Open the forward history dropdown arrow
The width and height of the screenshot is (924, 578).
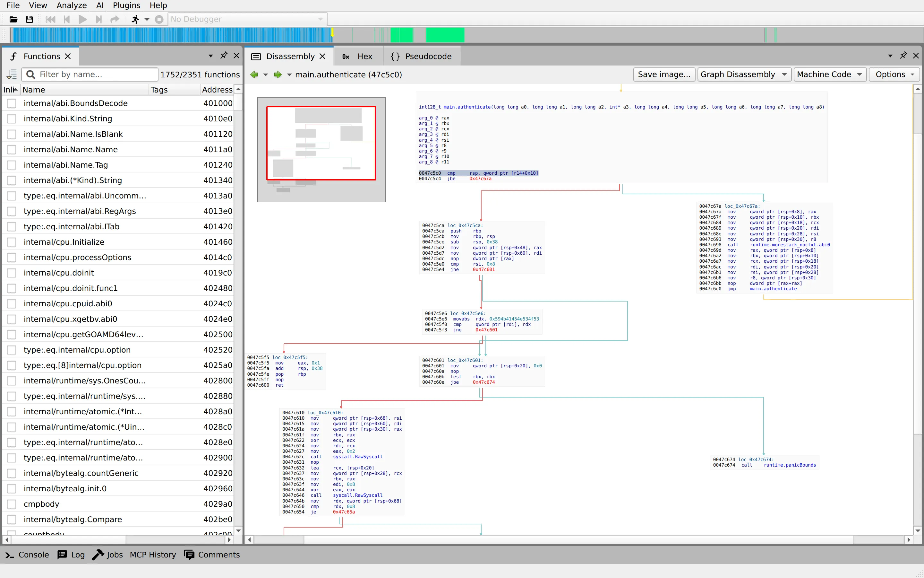pyautogui.click(x=289, y=74)
